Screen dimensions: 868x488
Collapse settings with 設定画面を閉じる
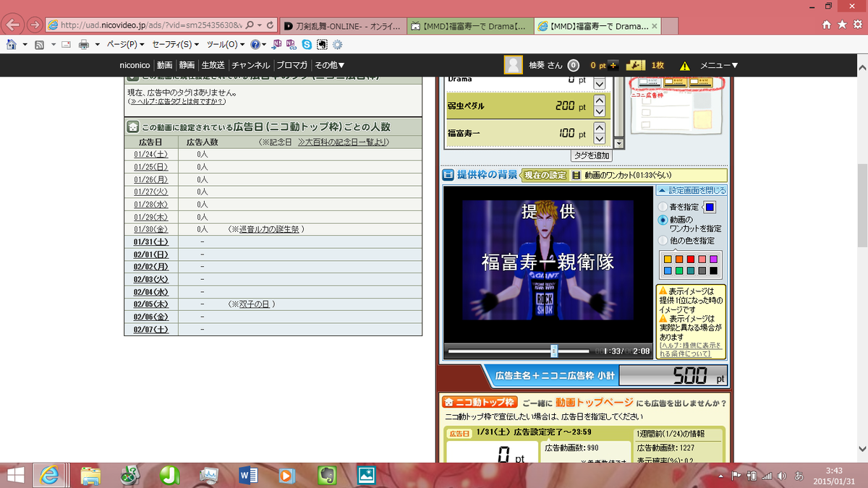[691, 190]
